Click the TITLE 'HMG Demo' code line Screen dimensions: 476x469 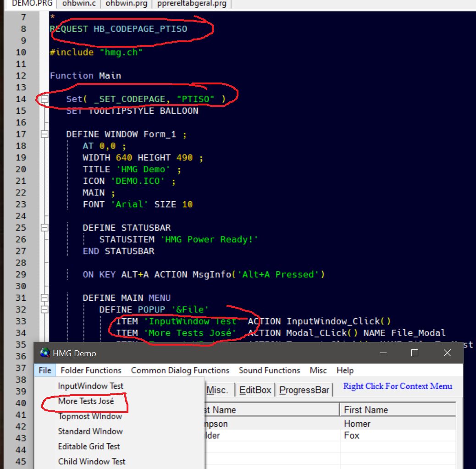(x=132, y=169)
